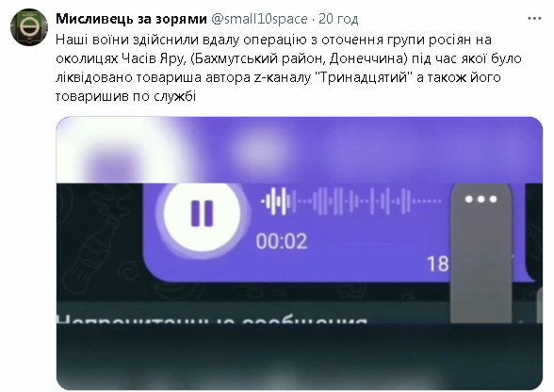Screen dimensions: 554x392
Task: Open the tweet's three-dot more options menu
Action: (534, 19)
